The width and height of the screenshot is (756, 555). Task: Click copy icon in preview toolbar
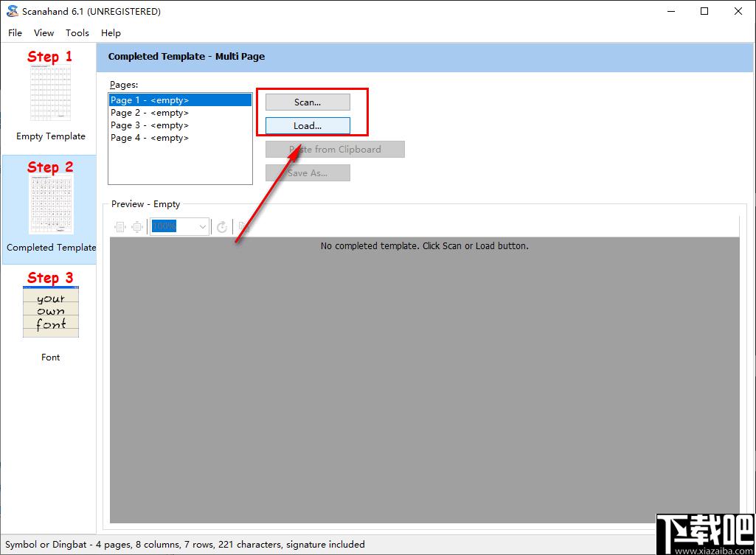(244, 226)
